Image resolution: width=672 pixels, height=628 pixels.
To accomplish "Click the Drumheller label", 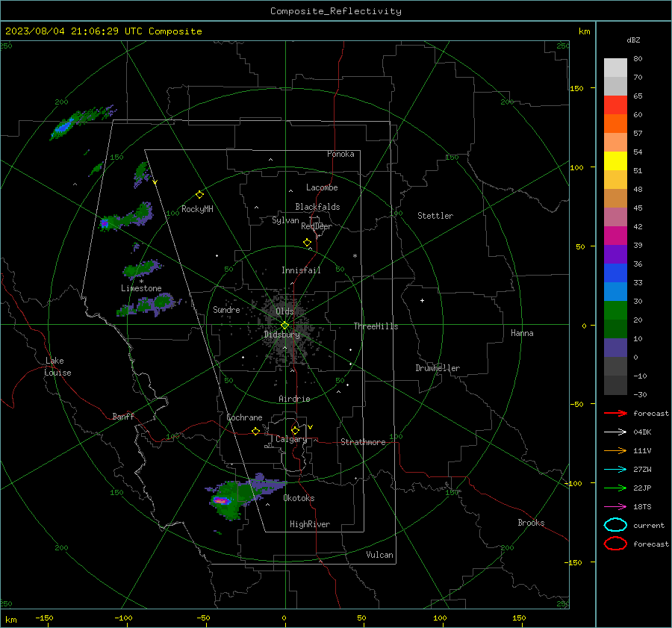I will pos(438,368).
